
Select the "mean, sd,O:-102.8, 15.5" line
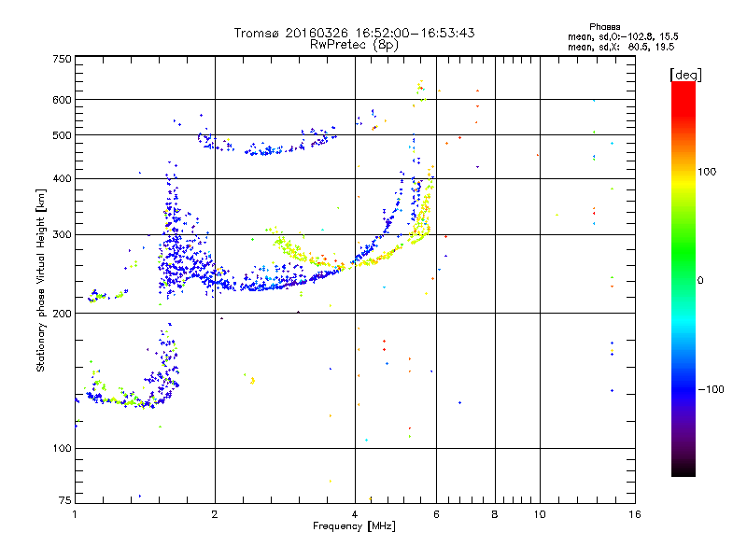tap(623, 36)
